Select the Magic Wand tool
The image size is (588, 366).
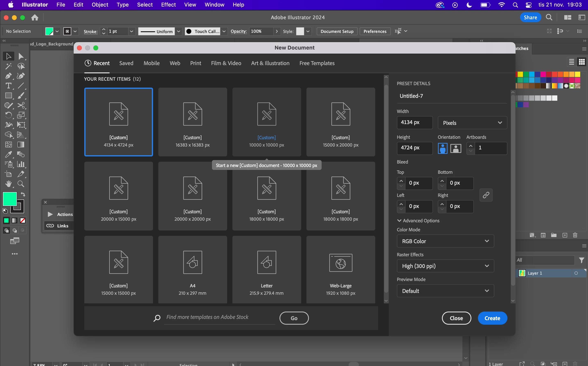[x=8, y=66]
